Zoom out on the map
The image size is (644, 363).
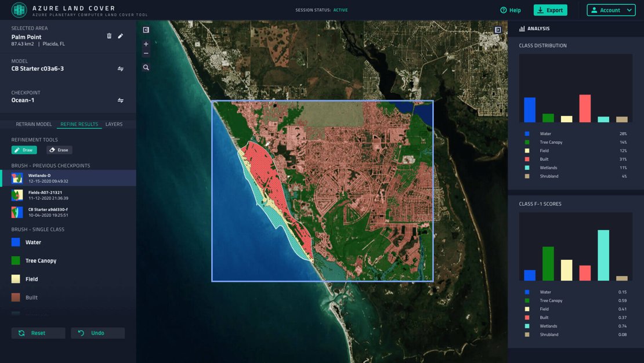point(146,53)
